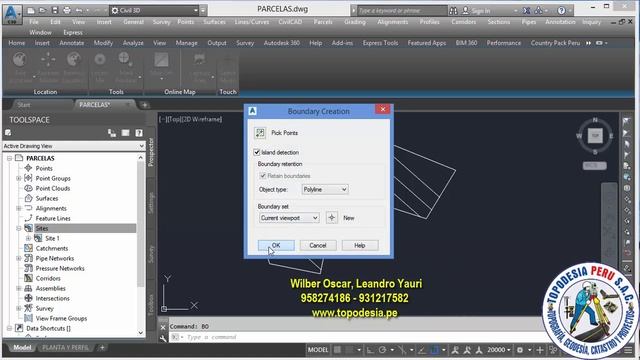
Task: Click Help in Boundary Creation dialog
Action: pyautogui.click(x=360, y=245)
